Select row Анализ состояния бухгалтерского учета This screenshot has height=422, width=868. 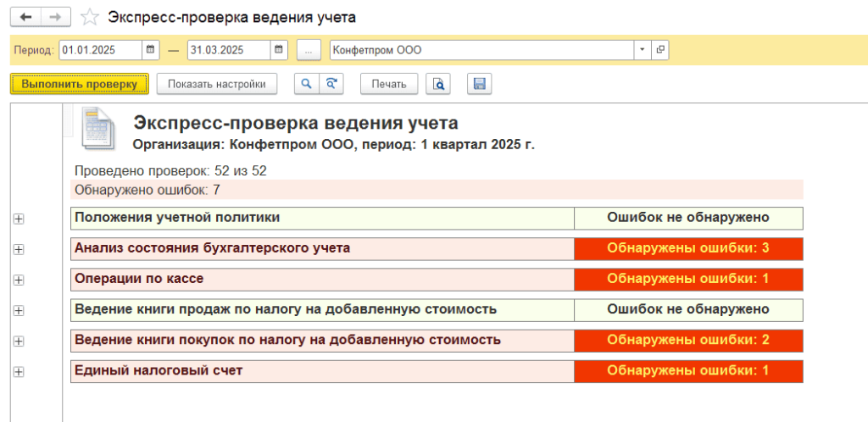click(x=322, y=249)
